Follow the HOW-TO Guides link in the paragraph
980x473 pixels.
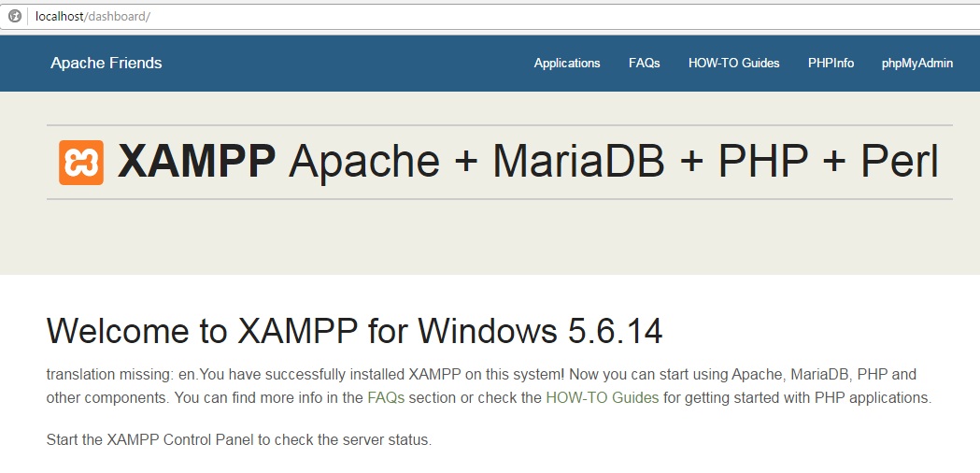(x=602, y=397)
